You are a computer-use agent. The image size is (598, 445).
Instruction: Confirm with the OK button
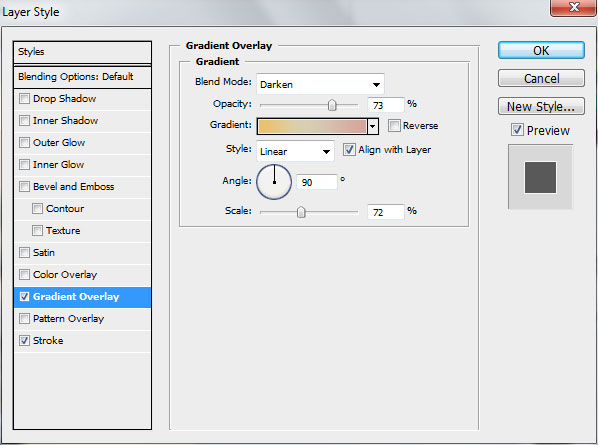tap(541, 50)
